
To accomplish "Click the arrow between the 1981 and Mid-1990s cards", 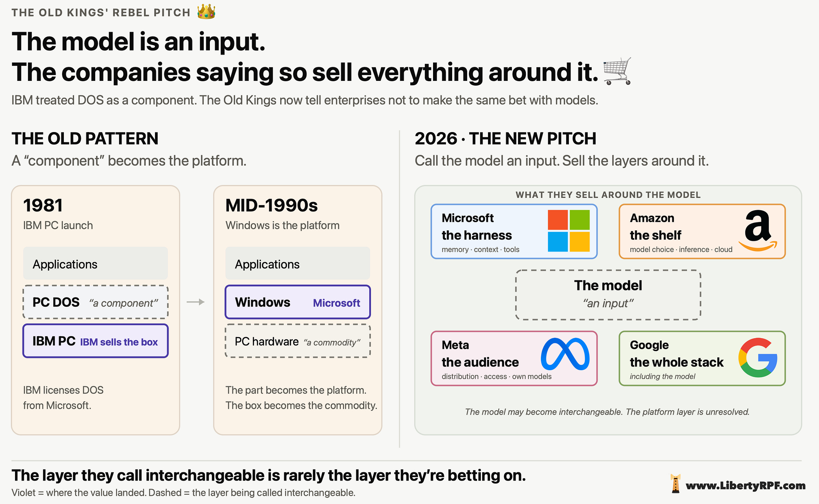I will coord(196,302).
